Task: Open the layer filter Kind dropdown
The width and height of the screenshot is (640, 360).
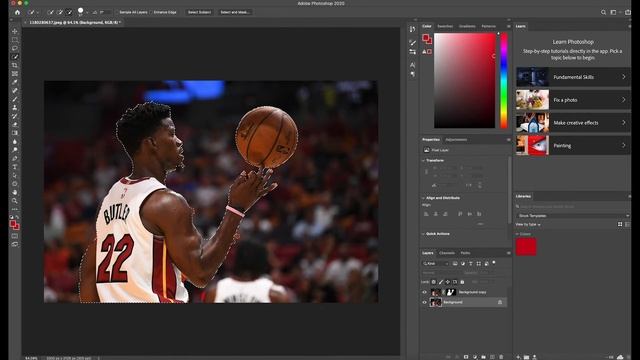Action: (436, 264)
